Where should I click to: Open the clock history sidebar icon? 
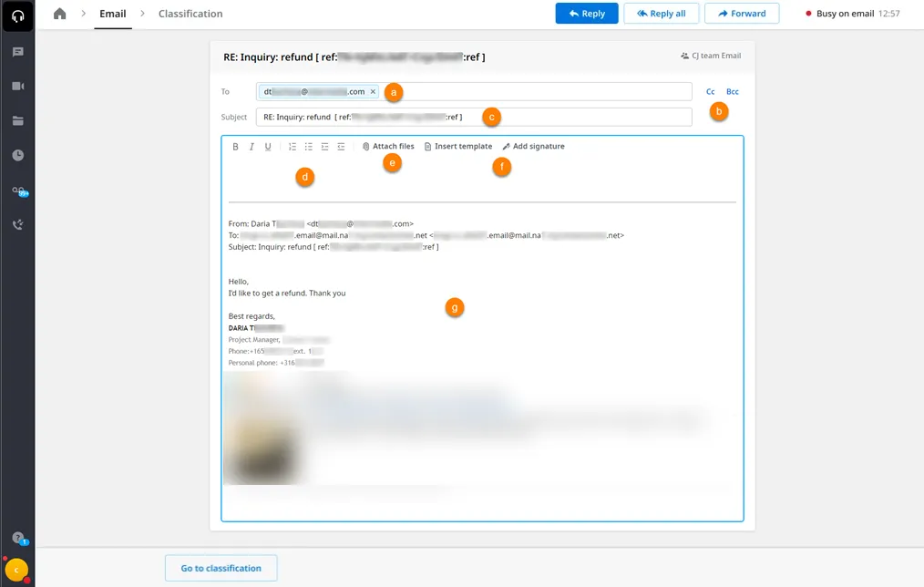(x=17, y=155)
